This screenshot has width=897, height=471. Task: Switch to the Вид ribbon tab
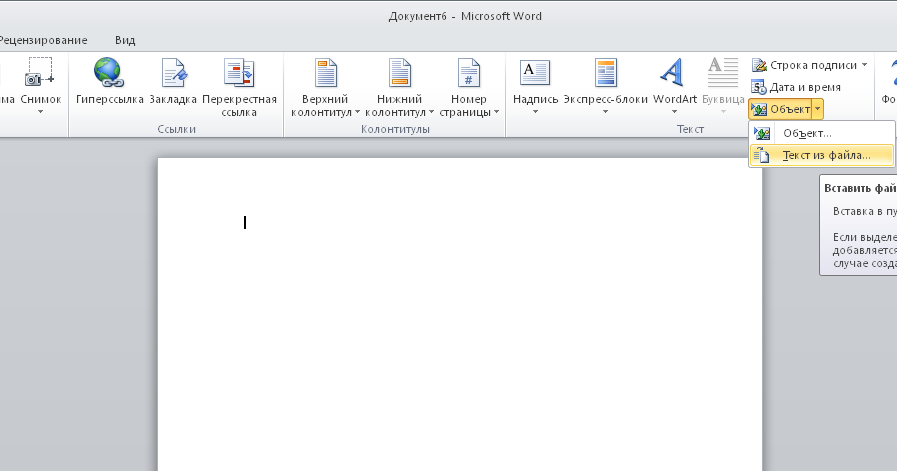(x=125, y=40)
